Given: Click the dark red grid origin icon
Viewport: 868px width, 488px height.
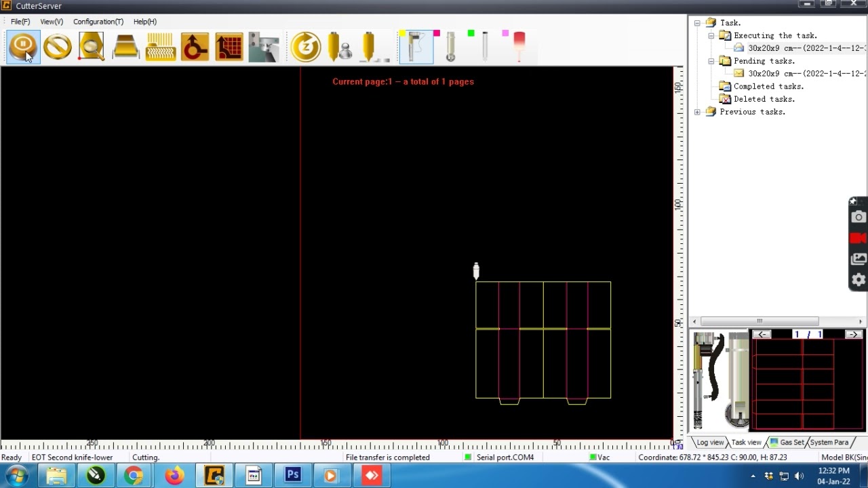Looking at the screenshot, I should pyautogui.click(x=229, y=47).
